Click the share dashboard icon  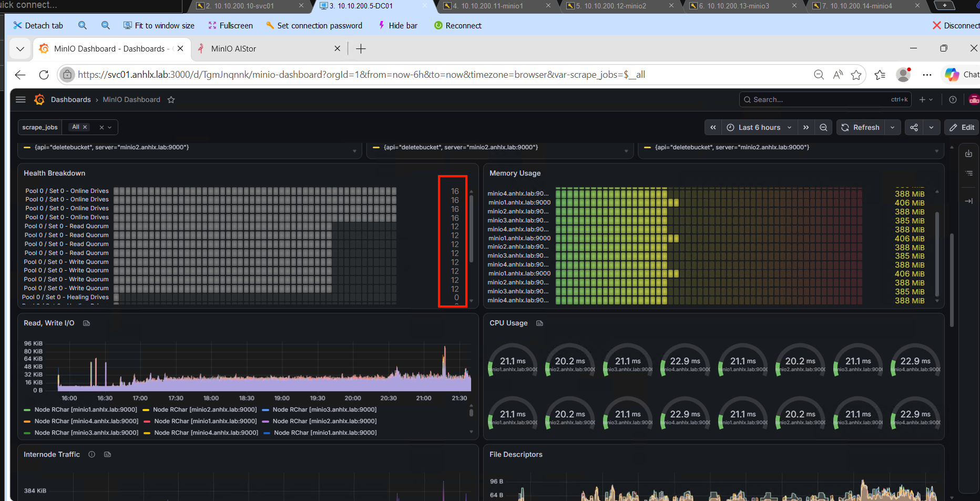click(x=914, y=127)
